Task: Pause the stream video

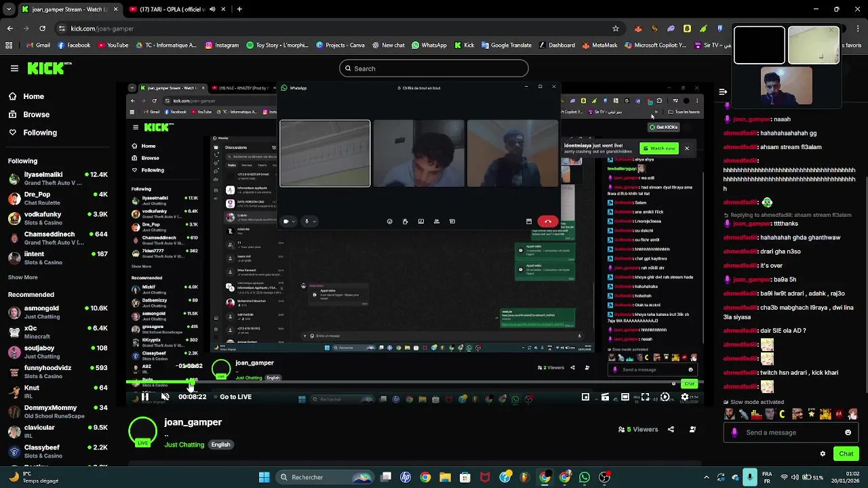Action: click(x=145, y=397)
